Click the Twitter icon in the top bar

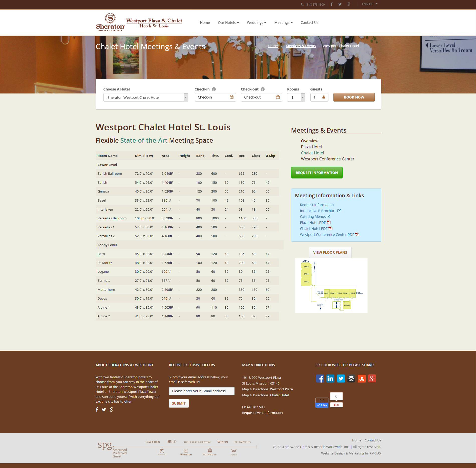(340, 4)
